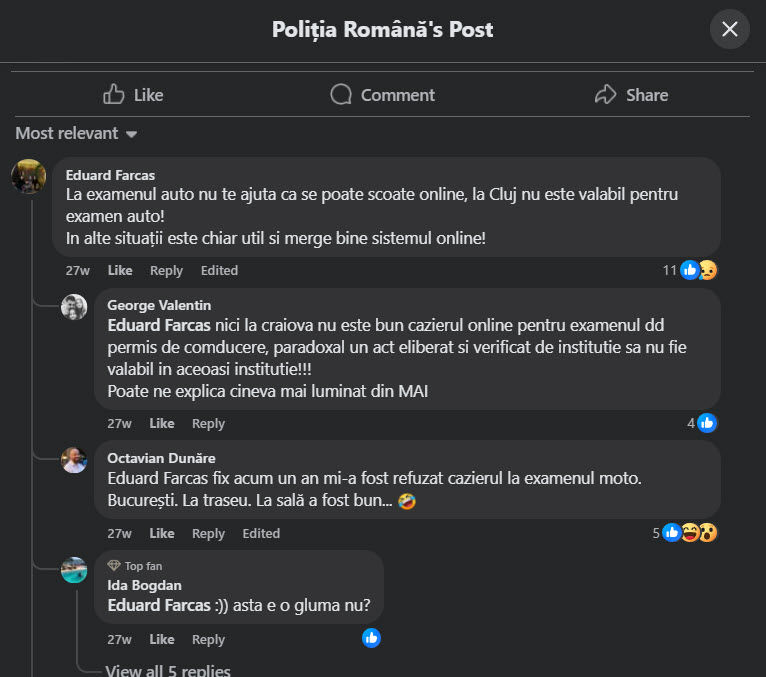
Task: Like Eduard Farcas's comment
Action: pyautogui.click(x=120, y=270)
